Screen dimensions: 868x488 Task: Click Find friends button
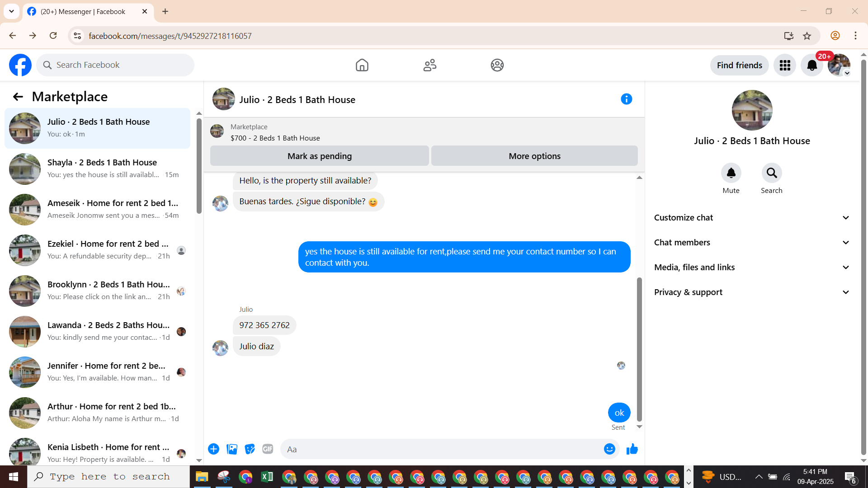pos(739,66)
